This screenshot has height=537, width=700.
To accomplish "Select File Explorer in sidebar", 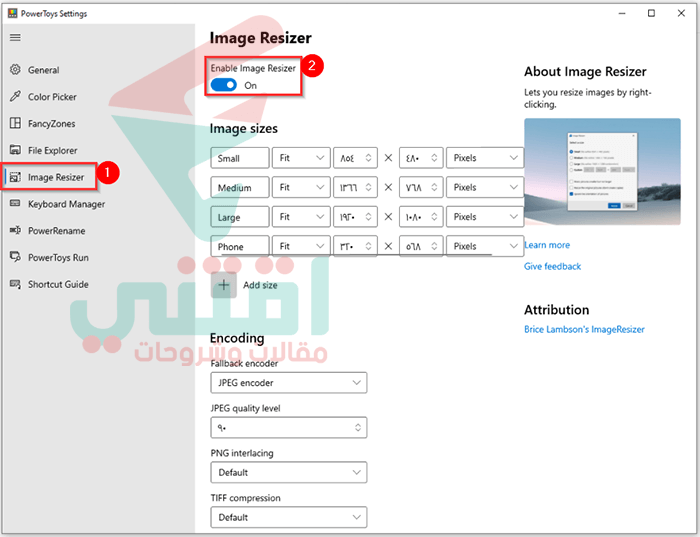I will coord(53,150).
